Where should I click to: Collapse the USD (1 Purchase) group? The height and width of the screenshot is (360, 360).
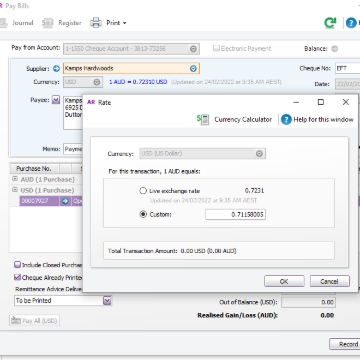click(15, 190)
